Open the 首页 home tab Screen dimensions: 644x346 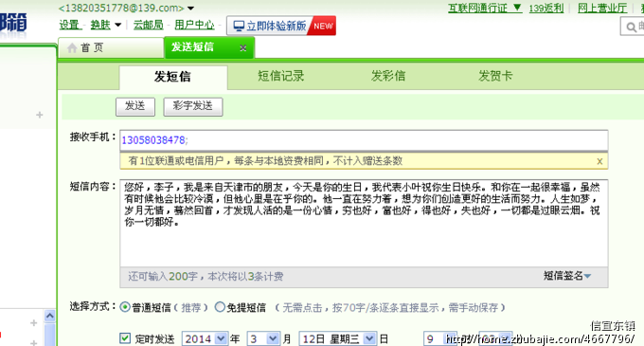point(111,47)
